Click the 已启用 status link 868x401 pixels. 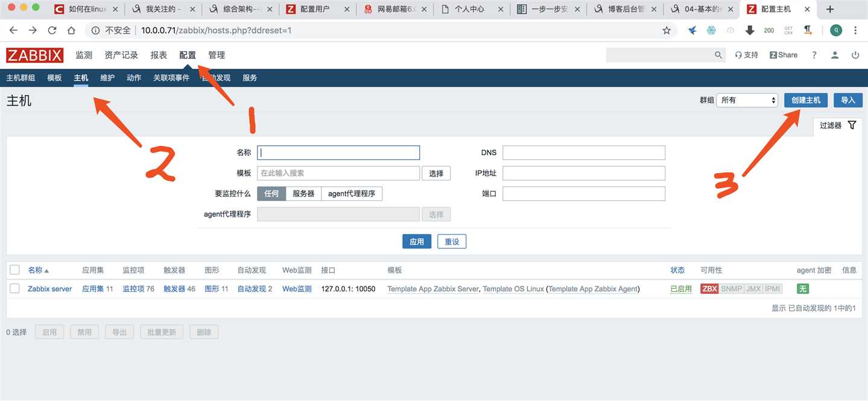[681, 289]
